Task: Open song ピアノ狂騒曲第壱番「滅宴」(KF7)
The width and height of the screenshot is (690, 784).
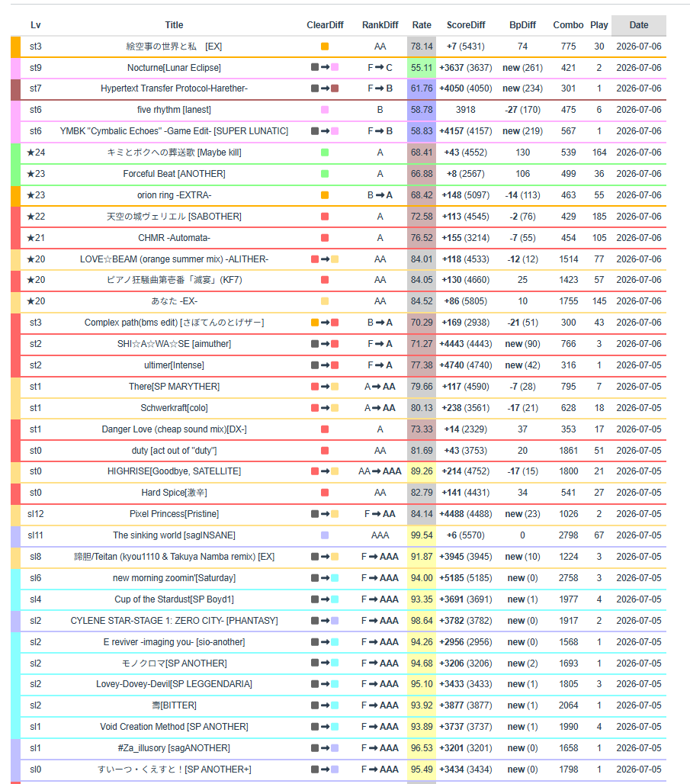Action: 174,280
